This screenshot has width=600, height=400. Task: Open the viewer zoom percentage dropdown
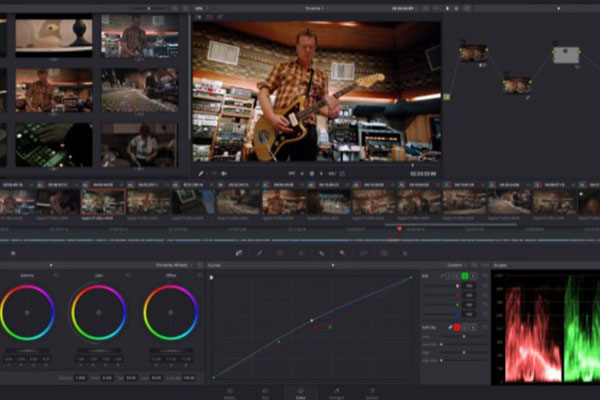coord(201,8)
